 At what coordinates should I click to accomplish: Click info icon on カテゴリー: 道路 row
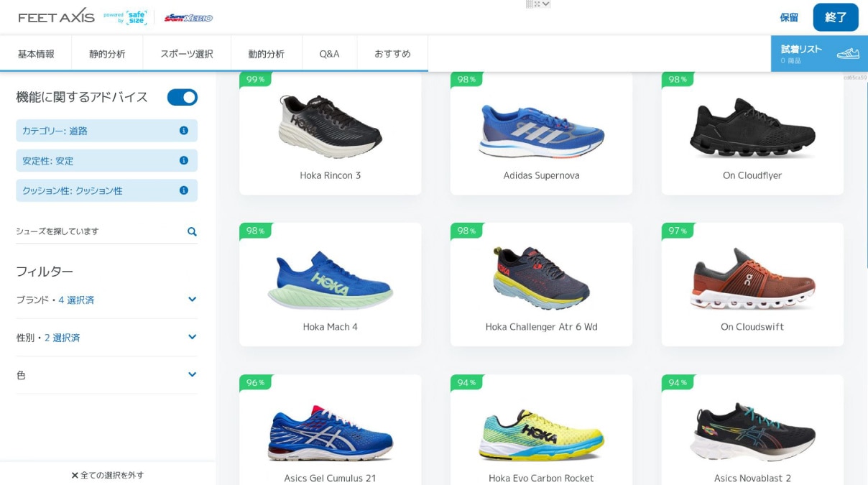click(x=184, y=131)
